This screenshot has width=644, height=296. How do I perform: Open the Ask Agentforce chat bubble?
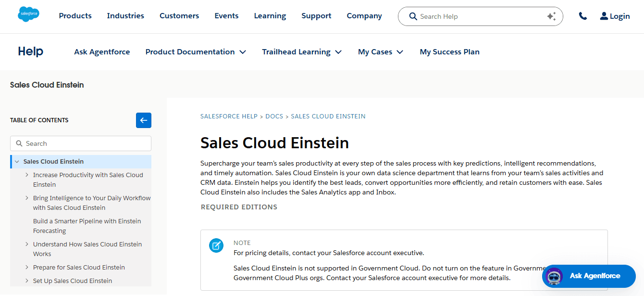[x=588, y=276]
